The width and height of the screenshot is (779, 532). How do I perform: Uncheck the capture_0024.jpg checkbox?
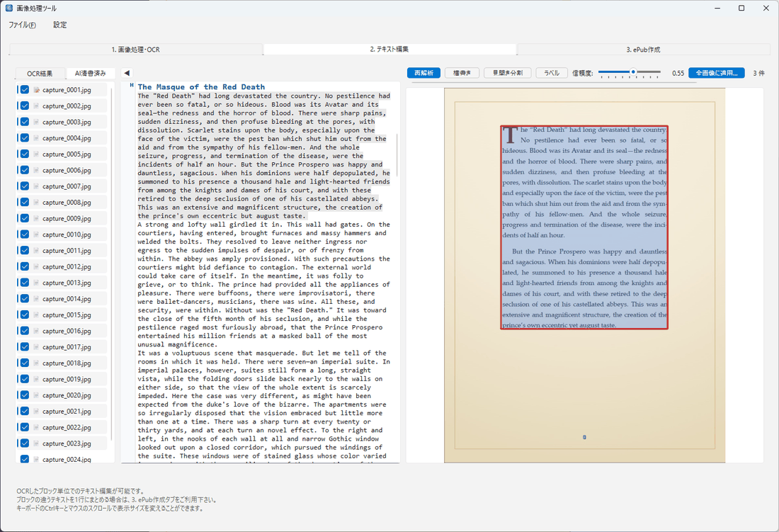click(24, 459)
